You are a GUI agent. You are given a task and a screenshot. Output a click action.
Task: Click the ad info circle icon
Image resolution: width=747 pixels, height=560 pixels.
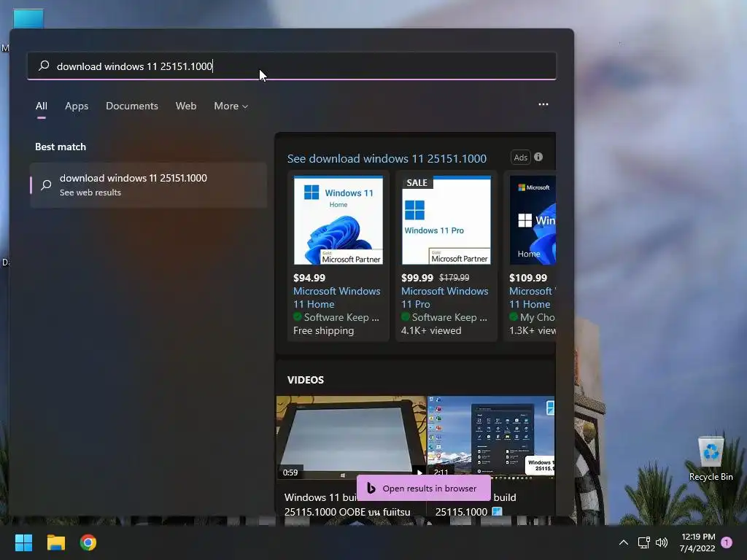click(538, 157)
